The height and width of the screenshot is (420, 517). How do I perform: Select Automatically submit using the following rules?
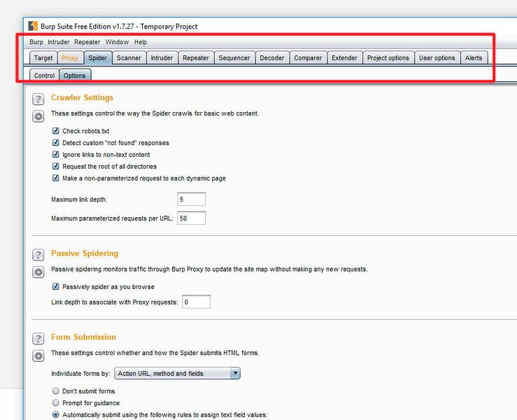(56, 414)
